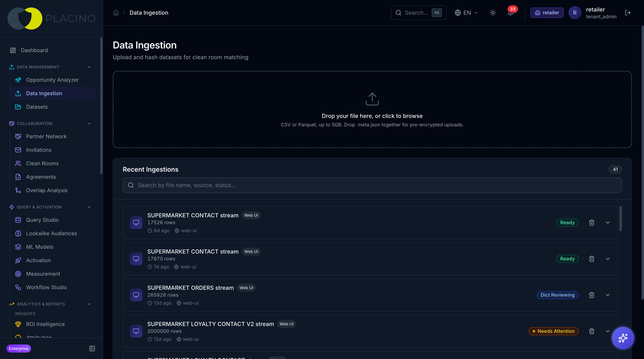This screenshot has height=359, width=644.
Task: Open notifications bell with 33 badge
Action: tap(511, 12)
